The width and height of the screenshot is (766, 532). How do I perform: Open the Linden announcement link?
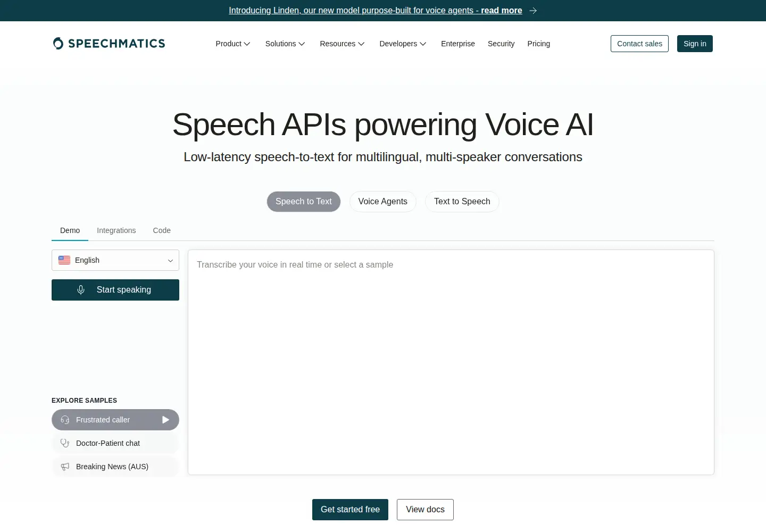[x=376, y=11]
